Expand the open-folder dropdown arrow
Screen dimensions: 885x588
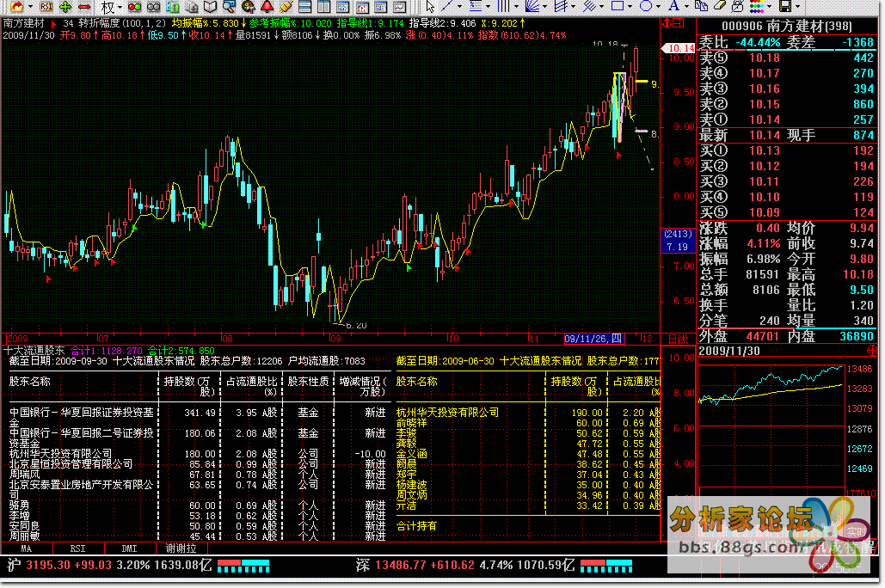[30, 8]
